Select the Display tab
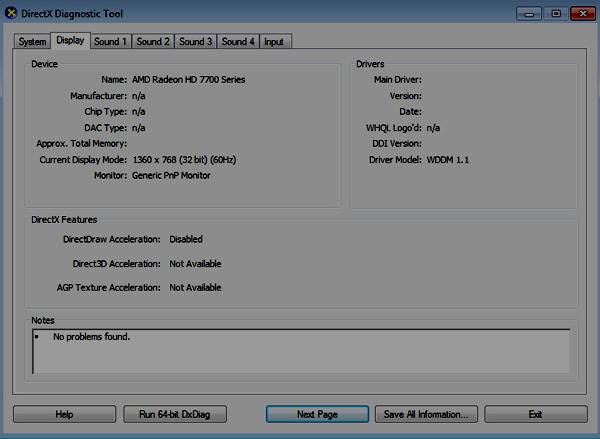 (70, 40)
